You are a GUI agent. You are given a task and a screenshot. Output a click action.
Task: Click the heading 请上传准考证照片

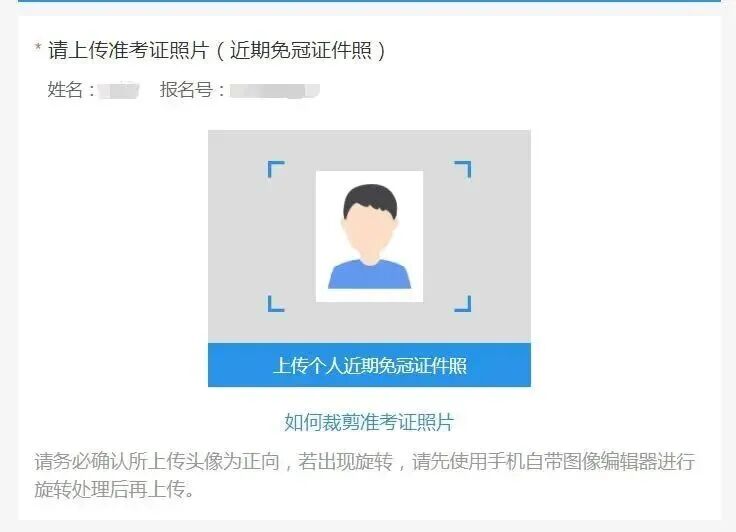click(x=128, y=50)
